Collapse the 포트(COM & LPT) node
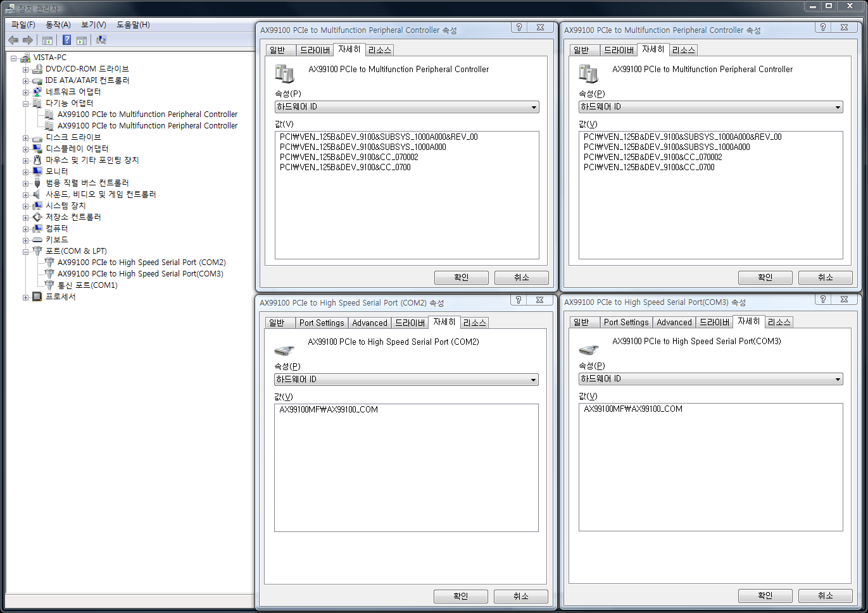This screenshot has width=868, height=613. pyautogui.click(x=25, y=252)
